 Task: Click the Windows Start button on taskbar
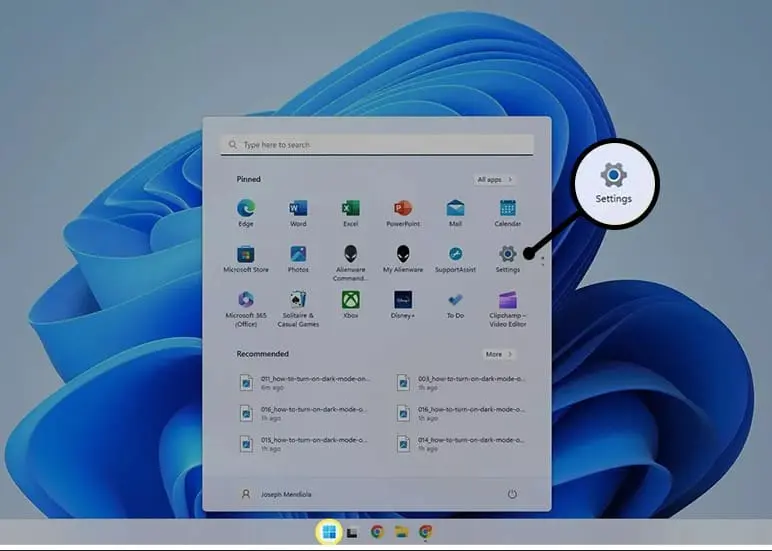(329, 532)
